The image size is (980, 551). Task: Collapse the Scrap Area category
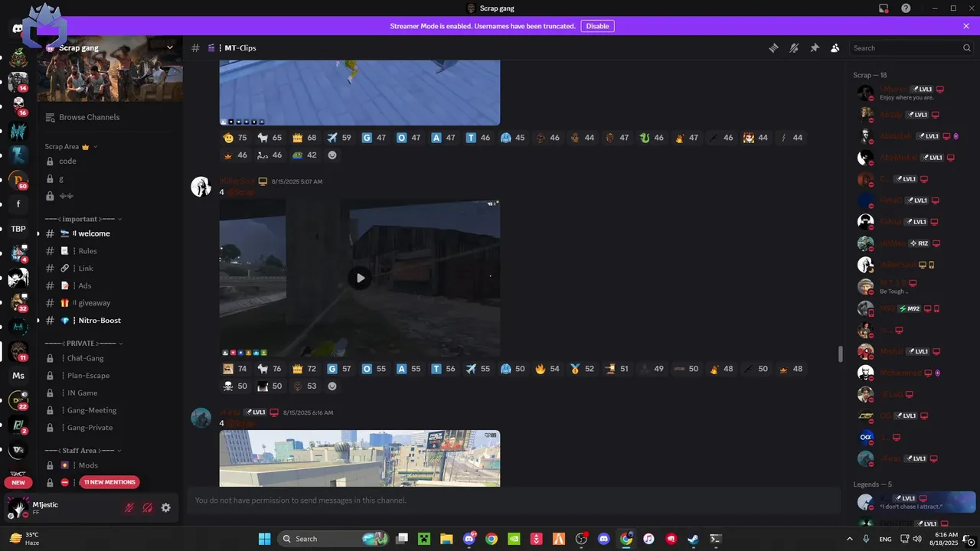pyautogui.click(x=71, y=146)
